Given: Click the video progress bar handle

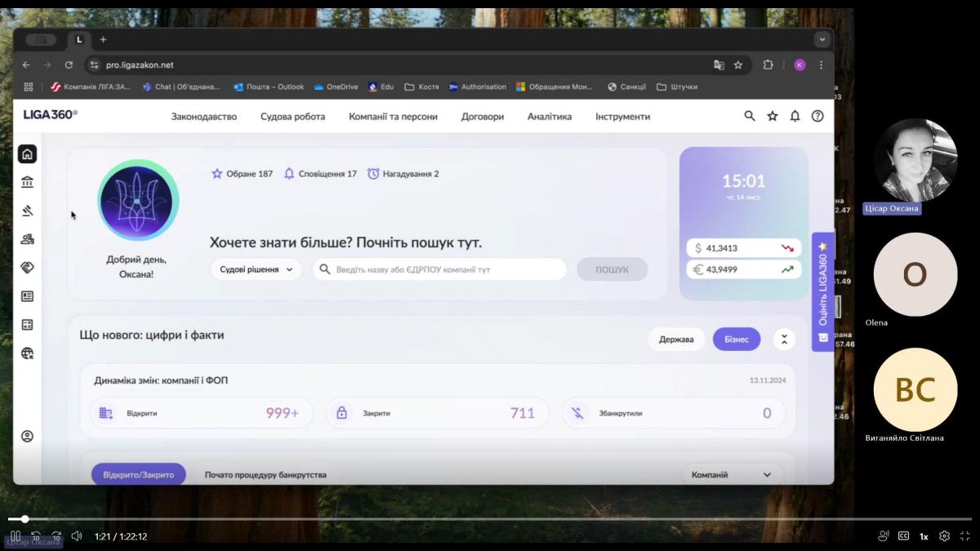Looking at the screenshot, I should pyautogui.click(x=24, y=518).
